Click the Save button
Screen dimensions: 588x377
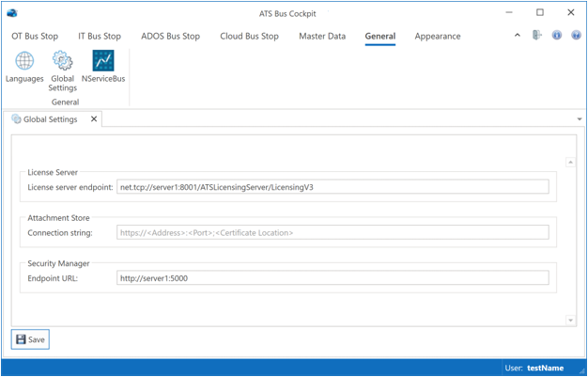(30, 339)
